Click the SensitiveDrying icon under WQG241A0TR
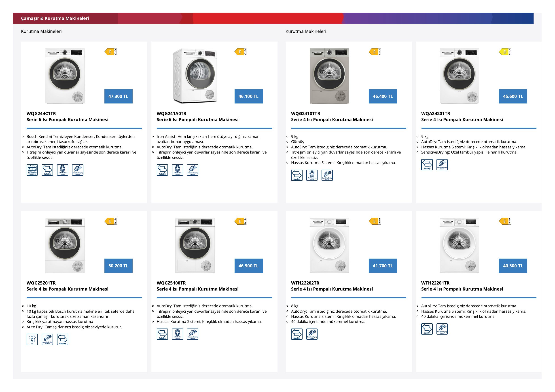The width and height of the screenshot is (555, 392). click(x=193, y=170)
